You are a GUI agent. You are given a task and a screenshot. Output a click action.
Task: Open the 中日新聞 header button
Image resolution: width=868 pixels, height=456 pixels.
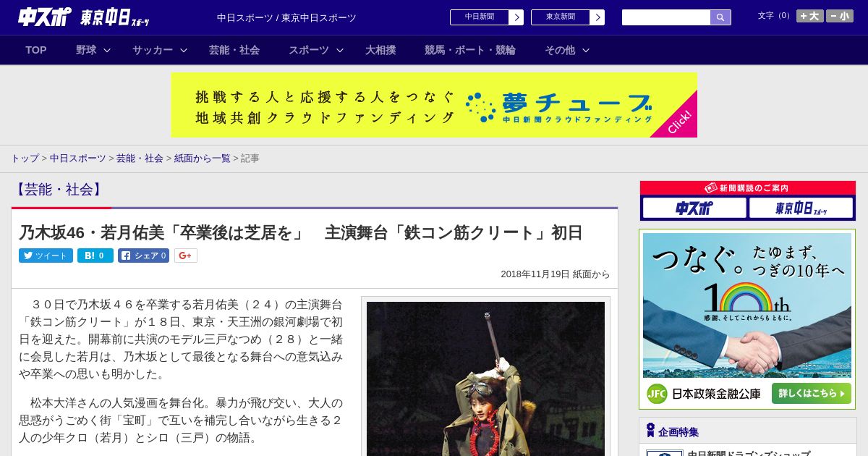486,17
